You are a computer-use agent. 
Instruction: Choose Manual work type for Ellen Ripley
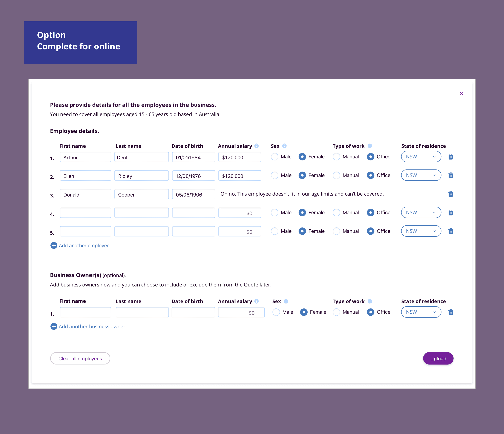[336, 175]
